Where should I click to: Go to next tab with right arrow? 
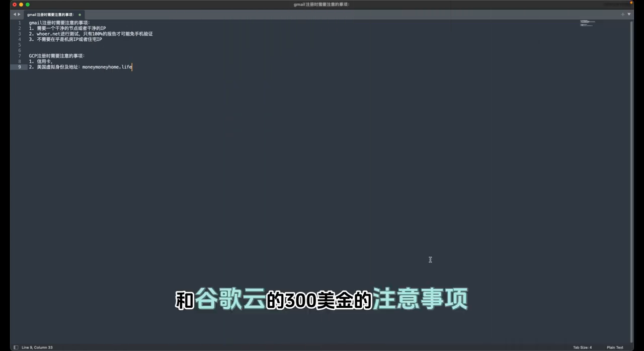coord(19,15)
